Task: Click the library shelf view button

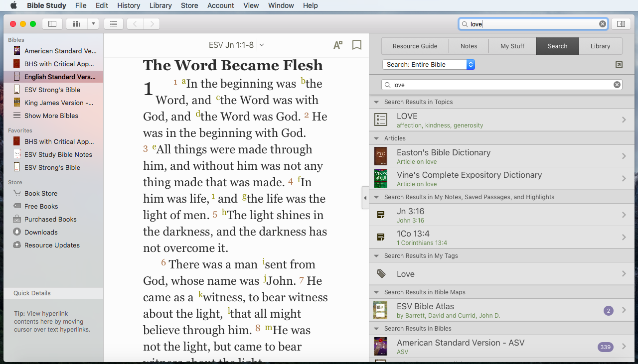Action: pyautogui.click(x=77, y=23)
